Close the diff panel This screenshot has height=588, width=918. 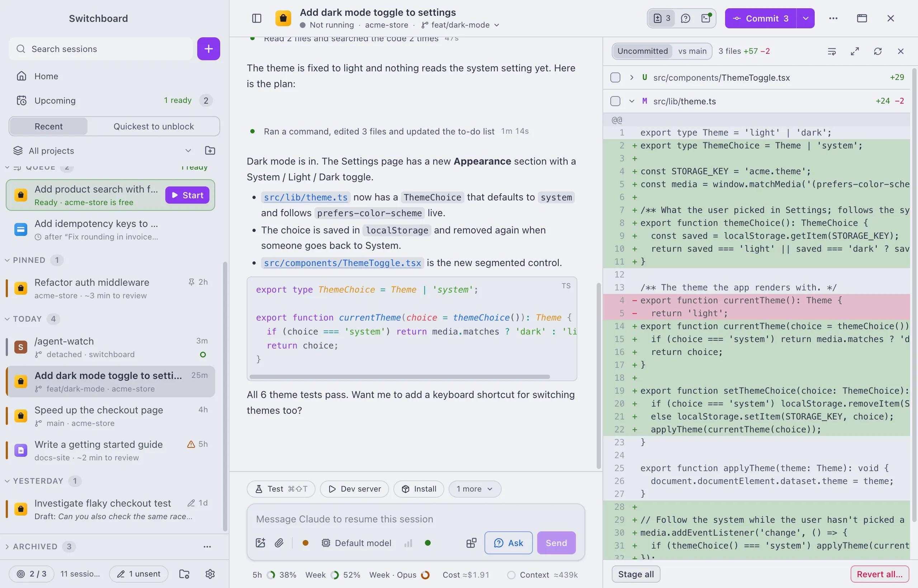coord(900,51)
